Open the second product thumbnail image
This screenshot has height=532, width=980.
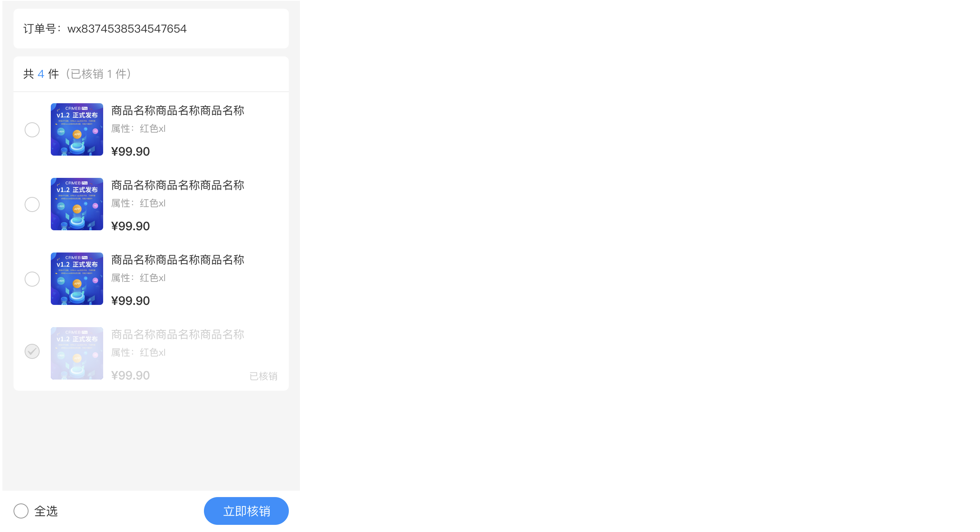tap(77, 204)
